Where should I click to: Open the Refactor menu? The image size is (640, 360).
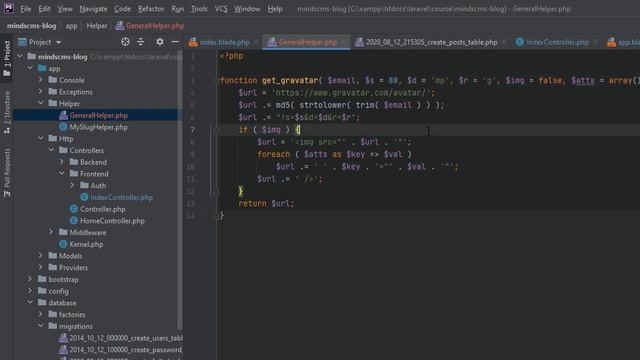[x=151, y=9]
